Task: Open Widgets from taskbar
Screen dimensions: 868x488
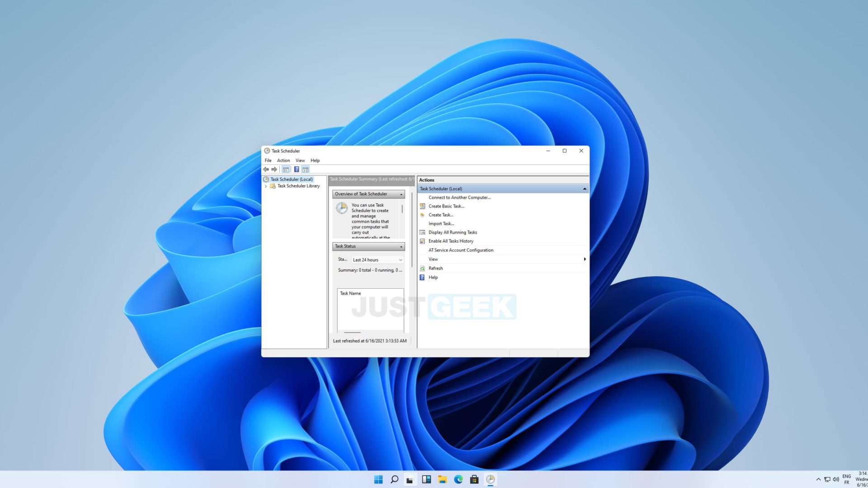Action: click(x=426, y=479)
